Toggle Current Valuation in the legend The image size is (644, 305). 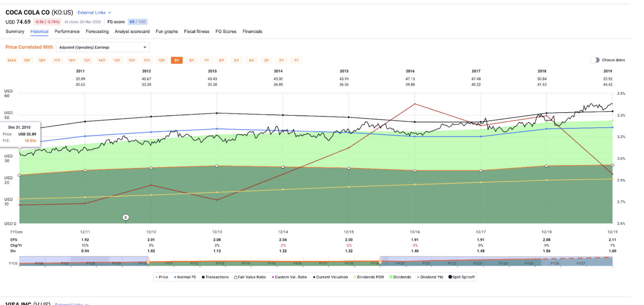330,277
